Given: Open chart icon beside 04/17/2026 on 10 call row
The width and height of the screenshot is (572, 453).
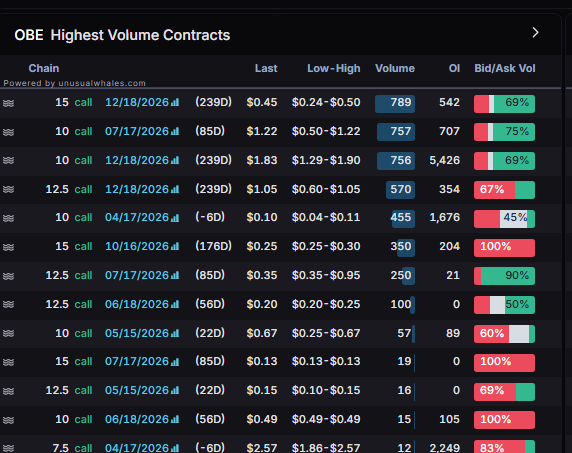Looking at the screenshot, I should (x=175, y=217).
